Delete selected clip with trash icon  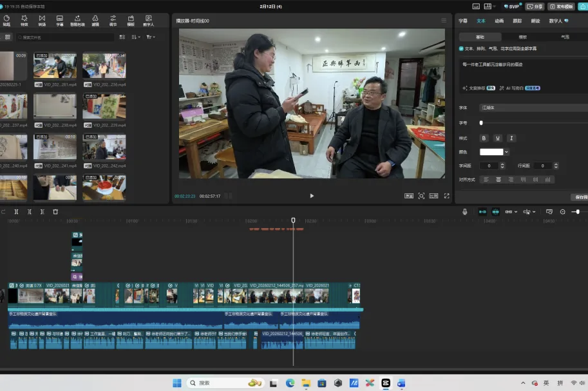(x=55, y=211)
